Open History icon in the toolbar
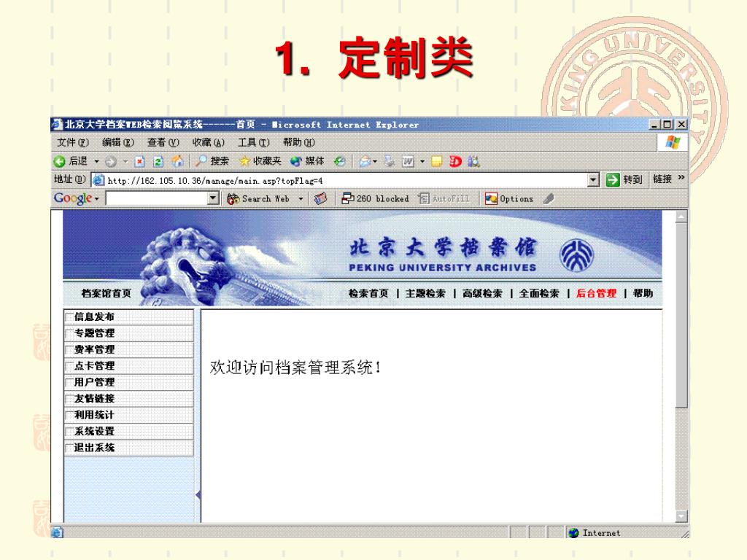 click(339, 161)
